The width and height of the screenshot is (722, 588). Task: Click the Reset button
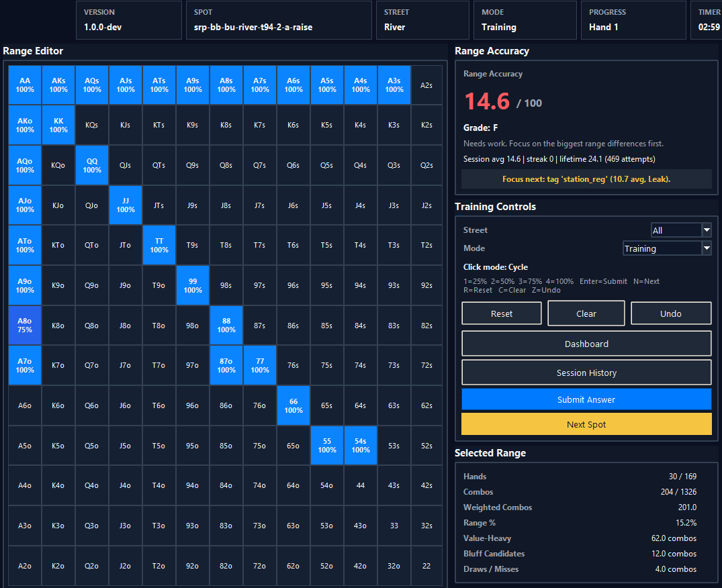(x=502, y=313)
